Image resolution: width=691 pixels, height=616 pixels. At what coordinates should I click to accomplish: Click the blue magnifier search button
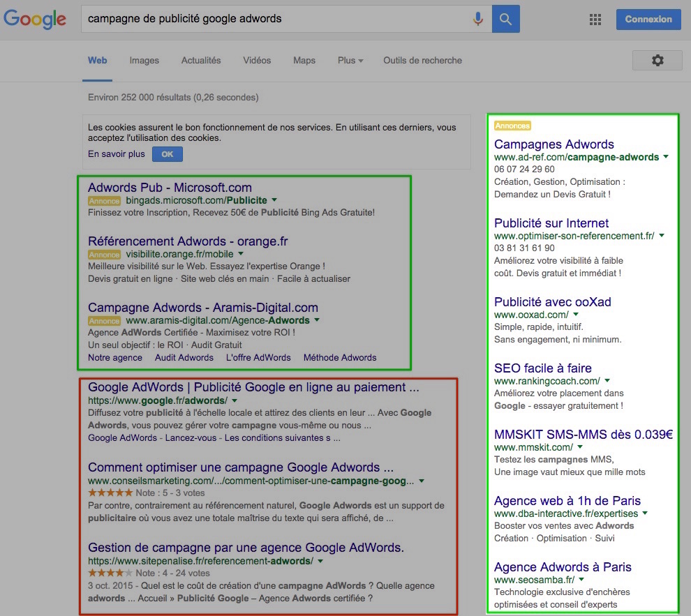coord(505,19)
